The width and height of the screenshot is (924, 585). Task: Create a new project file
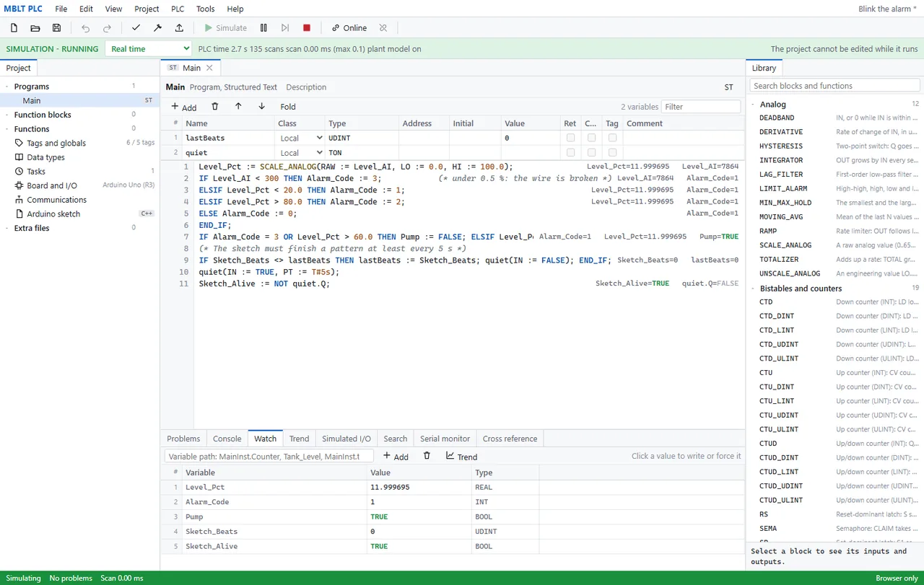[14, 28]
